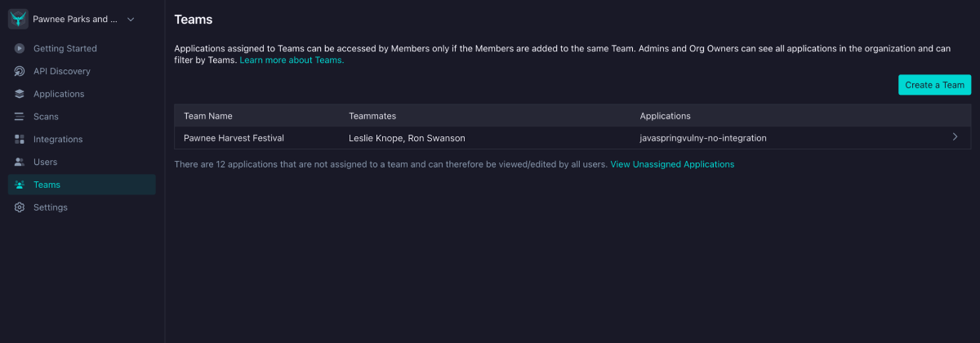Click javaspringvulny-no-integration application entry
This screenshot has height=343, width=980.
click(703, 138)
